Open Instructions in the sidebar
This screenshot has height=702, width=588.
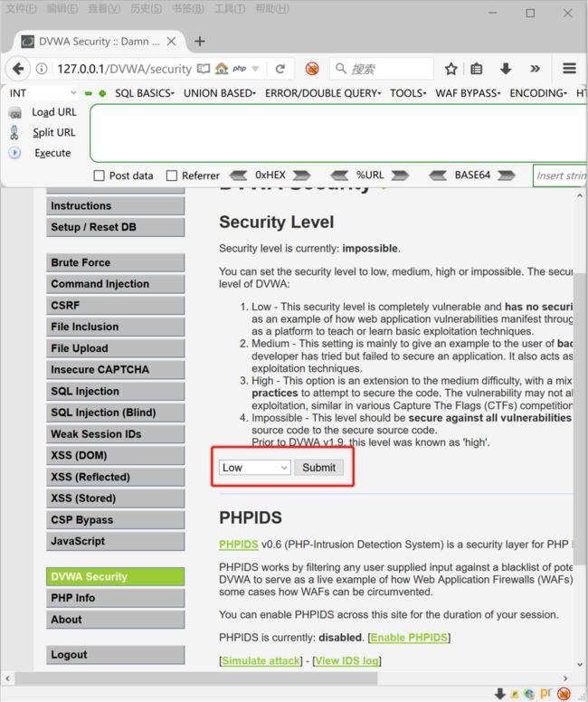coord(115,206)
